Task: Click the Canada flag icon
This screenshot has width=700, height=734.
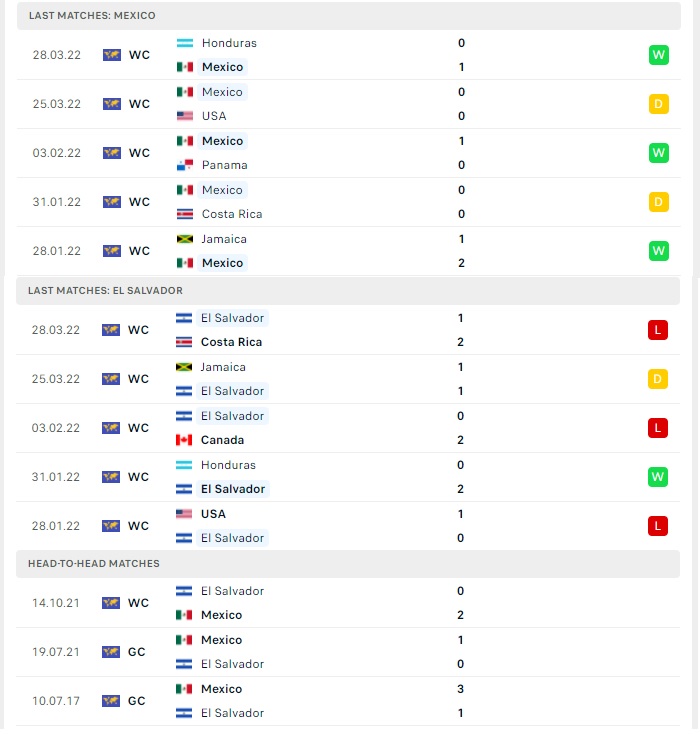Action: click(x=184, y=440)
